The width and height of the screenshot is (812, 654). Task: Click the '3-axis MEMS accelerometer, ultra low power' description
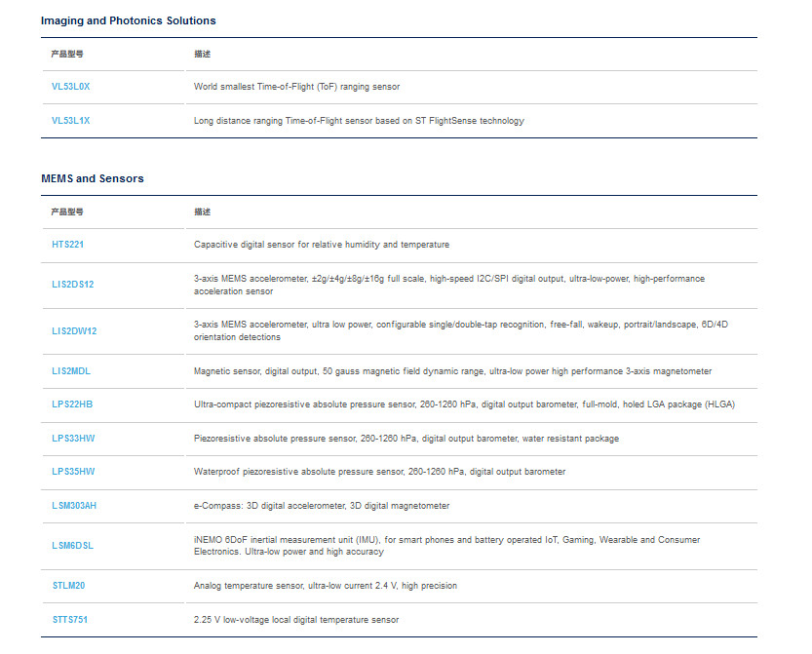click(x=461, y=330)
